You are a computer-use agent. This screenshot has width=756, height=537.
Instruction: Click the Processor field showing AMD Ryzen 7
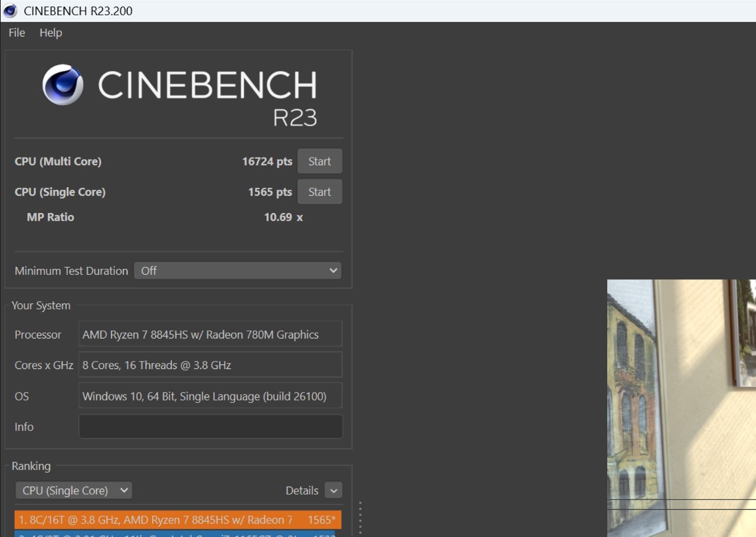click(211, 335)
